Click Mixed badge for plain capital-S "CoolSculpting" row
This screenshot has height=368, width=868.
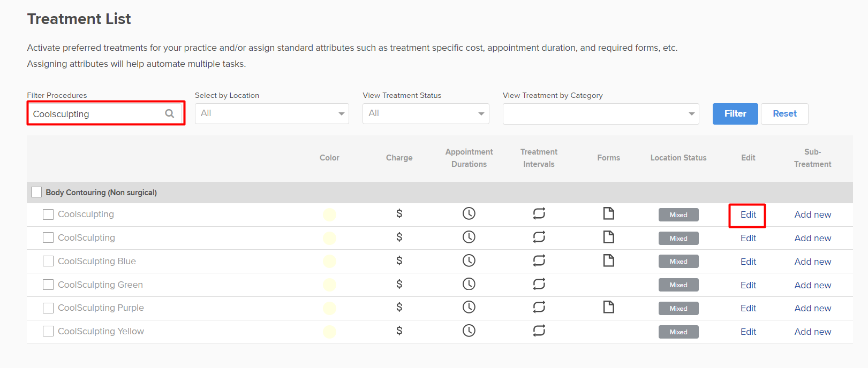click(678, 239)
